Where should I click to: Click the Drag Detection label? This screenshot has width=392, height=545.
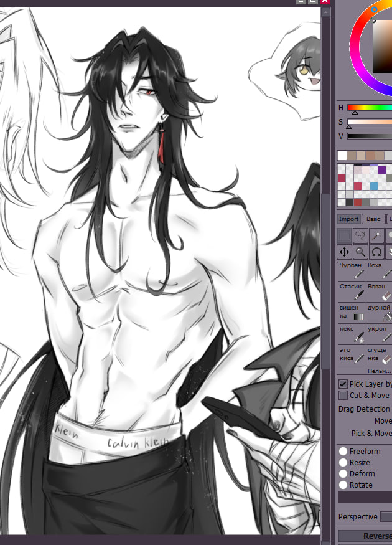(364, 409)
